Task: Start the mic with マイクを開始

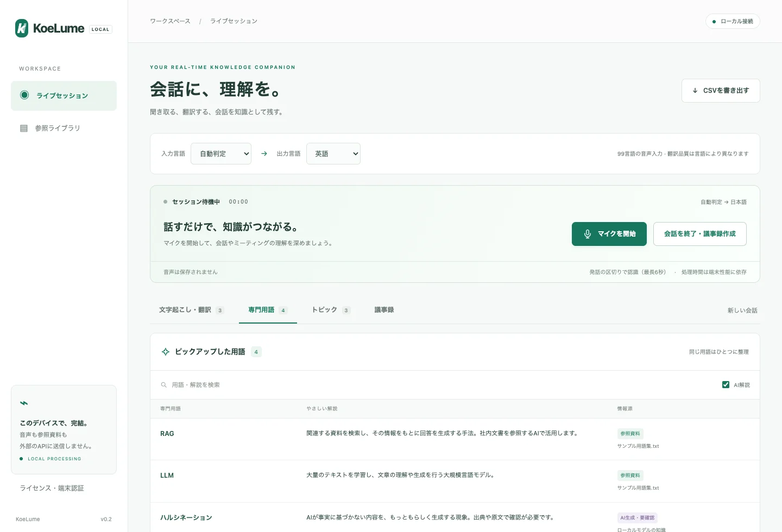Action: click(x=609, y=234)
